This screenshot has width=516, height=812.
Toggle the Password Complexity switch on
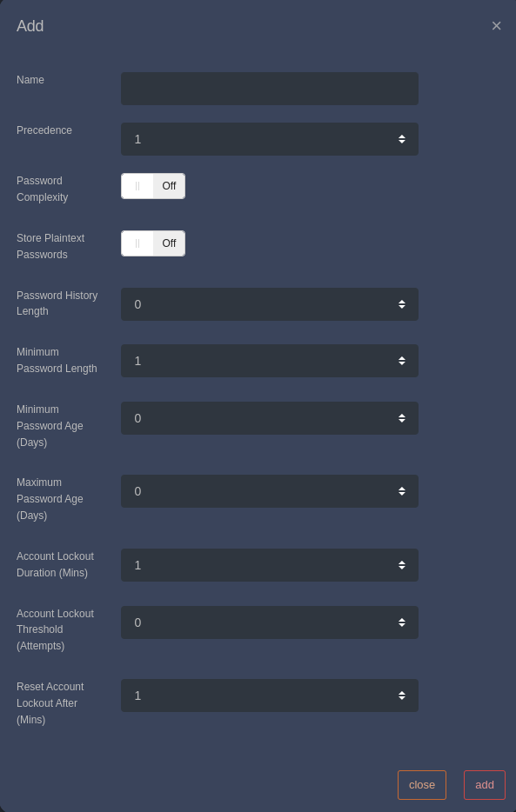153,186
